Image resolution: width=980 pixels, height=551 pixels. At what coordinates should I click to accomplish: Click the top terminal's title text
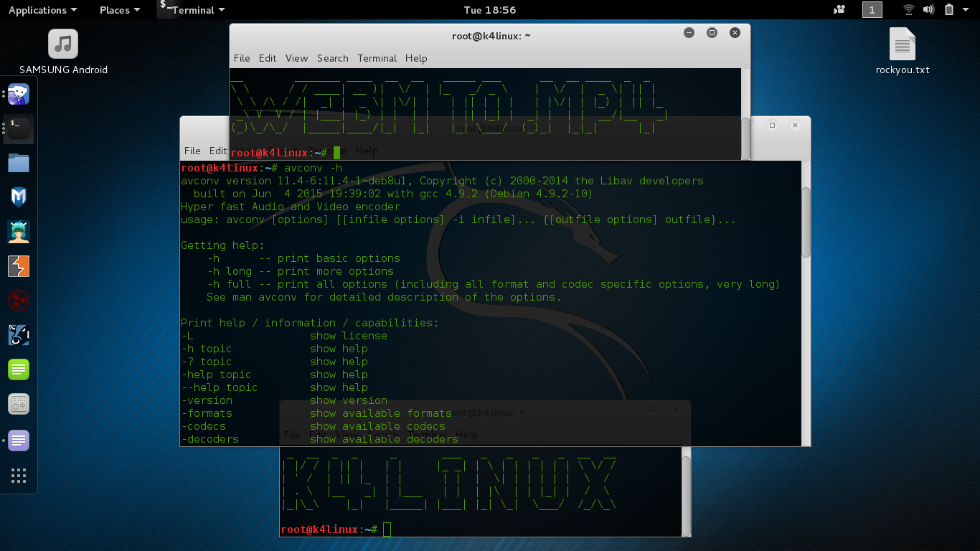pyautogui.click(x=491, y=35)
